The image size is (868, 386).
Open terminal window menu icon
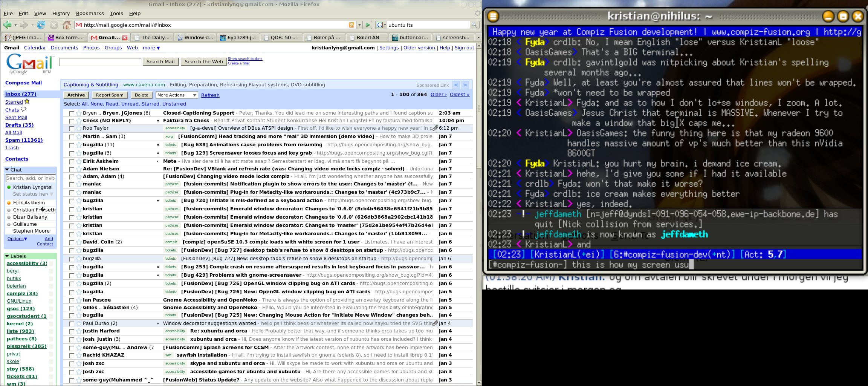493,16
